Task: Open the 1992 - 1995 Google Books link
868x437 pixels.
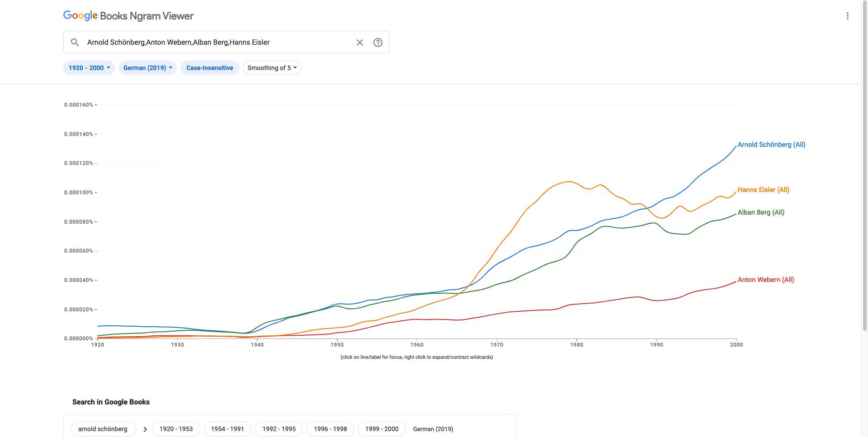Action: tap(279, 429)
